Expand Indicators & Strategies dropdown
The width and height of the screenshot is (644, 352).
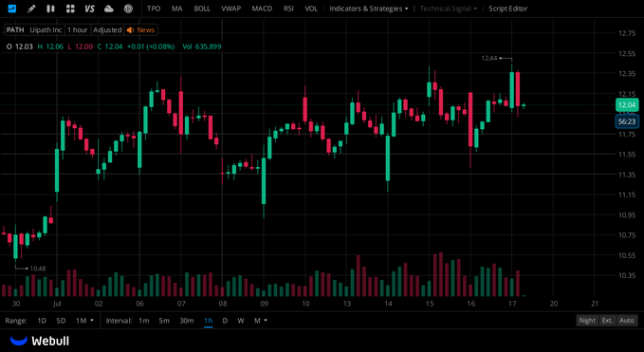tap(369, 9)
